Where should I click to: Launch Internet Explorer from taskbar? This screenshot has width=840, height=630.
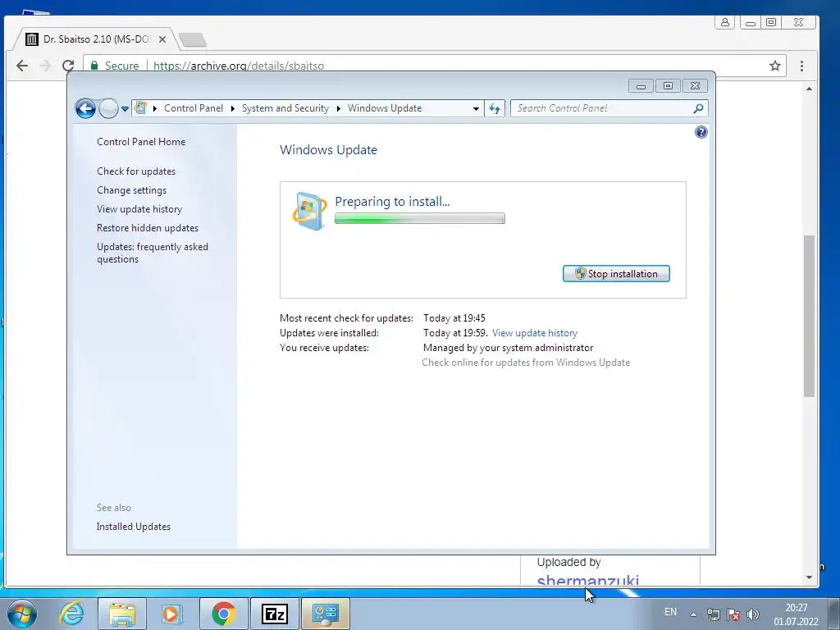coord(72,614)
